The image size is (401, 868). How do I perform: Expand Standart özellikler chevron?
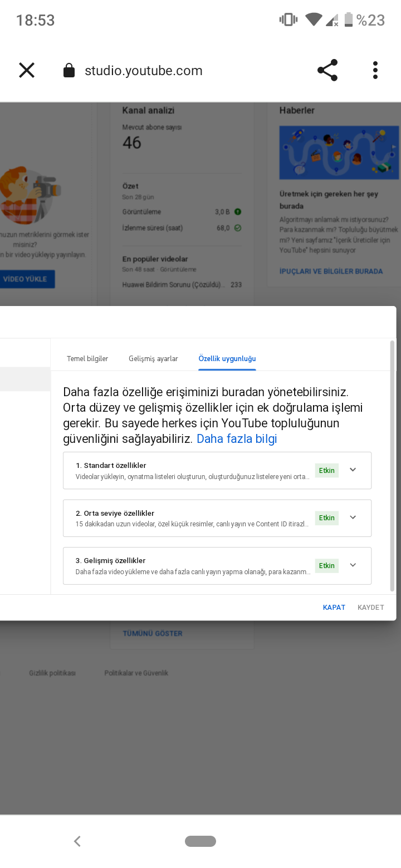click(353, 470)
